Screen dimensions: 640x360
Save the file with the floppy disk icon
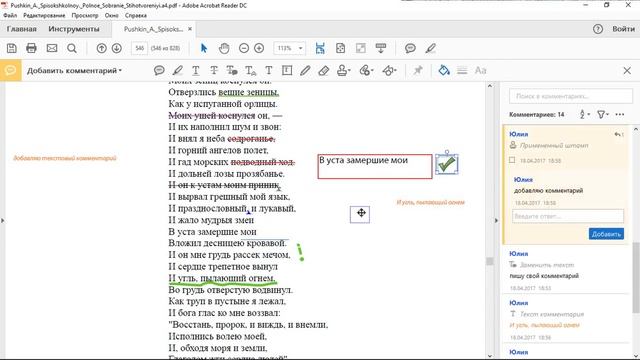[x=11, y=48]
